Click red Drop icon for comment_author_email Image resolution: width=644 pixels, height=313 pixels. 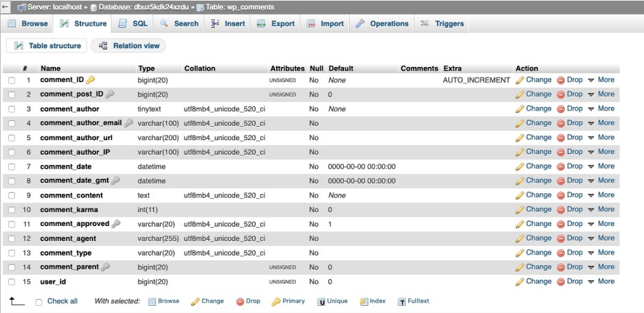tap(561, 123)
